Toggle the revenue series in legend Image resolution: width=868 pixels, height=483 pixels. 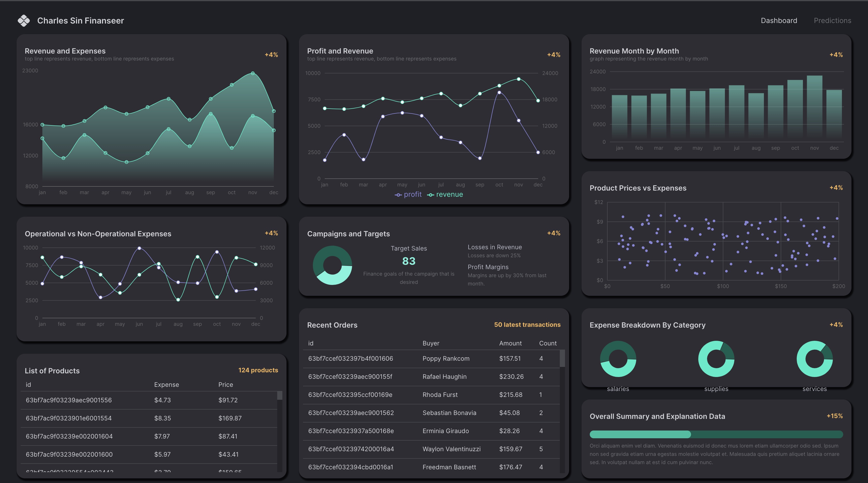click(x=449, y=195)
